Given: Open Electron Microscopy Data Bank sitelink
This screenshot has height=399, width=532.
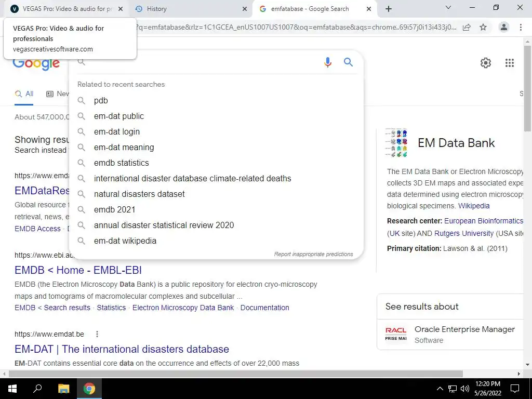Looking at the screenshot, I should (x=183, y=308).
